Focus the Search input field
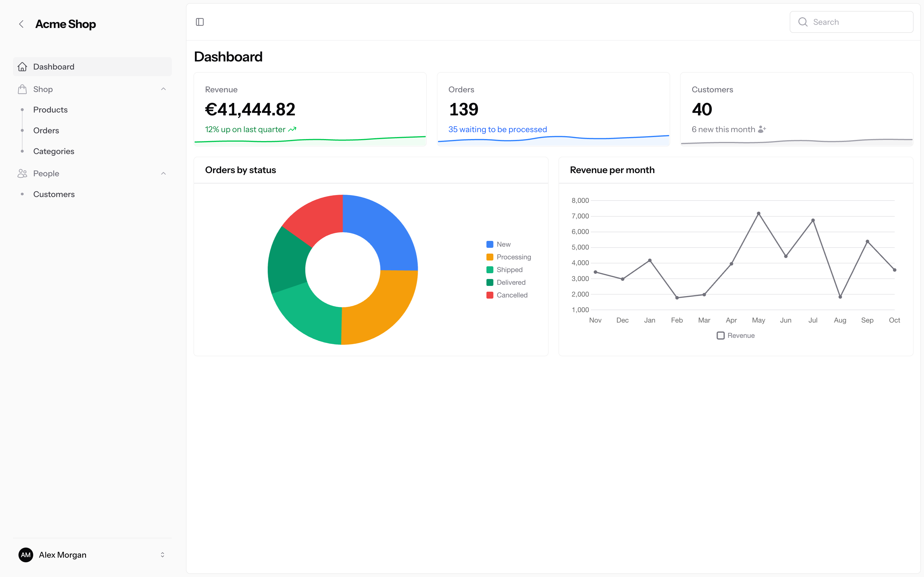Image resolution: width=924 pixels, height=577 pixels. pos(852,22)
